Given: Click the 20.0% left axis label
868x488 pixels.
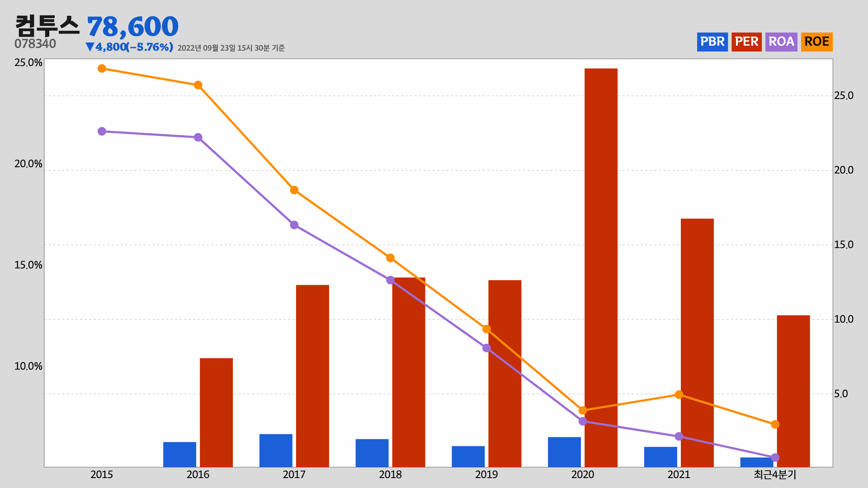Looking at the screenshot, I should click(28, 164).
